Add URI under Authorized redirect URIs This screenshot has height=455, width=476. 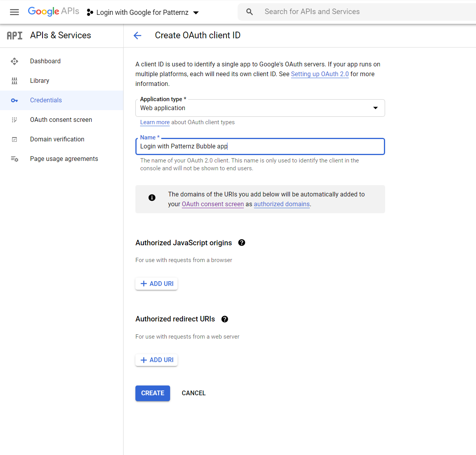coord(156,360)
